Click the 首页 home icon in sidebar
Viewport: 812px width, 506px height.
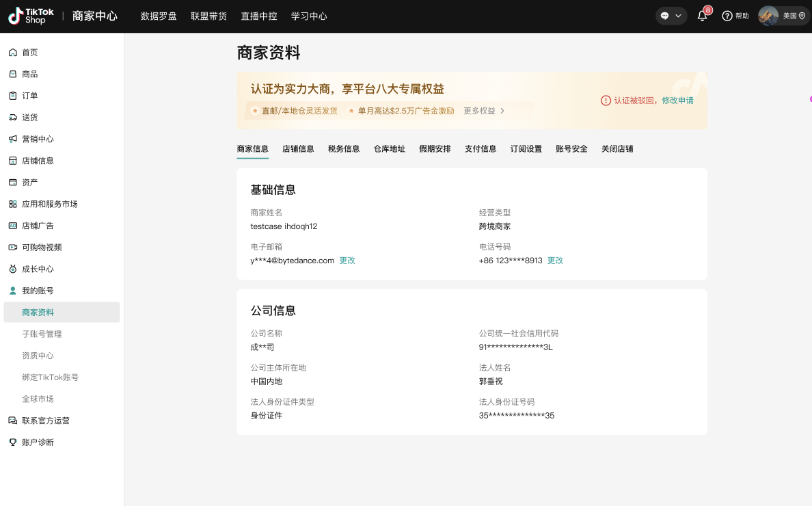pos(13,52)
